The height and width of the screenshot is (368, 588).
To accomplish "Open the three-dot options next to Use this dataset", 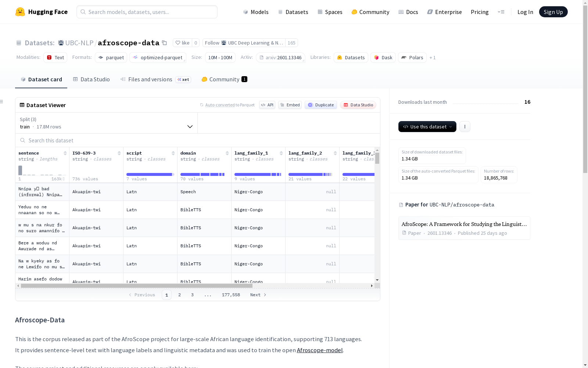I will (465, 127).
